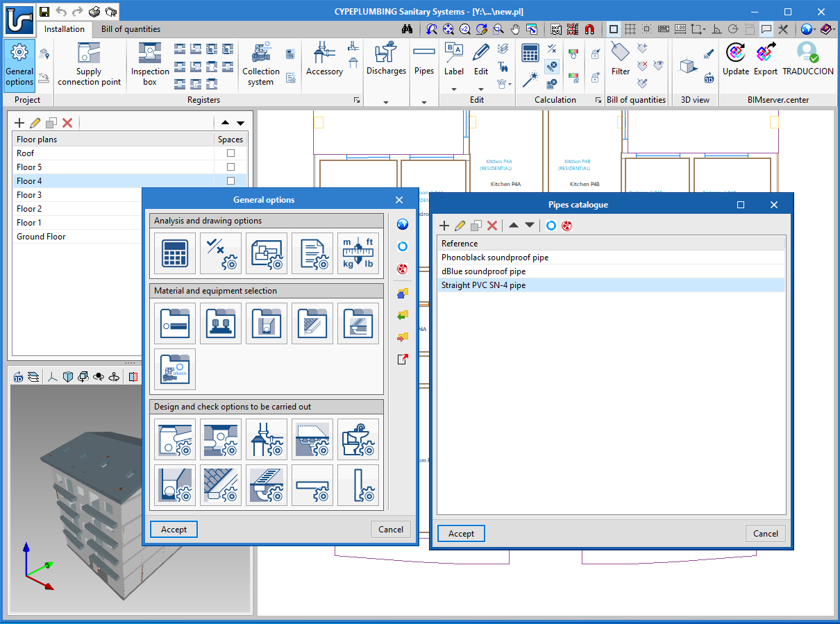Expand the Discharges dropdown arrow
This screenshot has width=840, height=624.
click(386, 102)
